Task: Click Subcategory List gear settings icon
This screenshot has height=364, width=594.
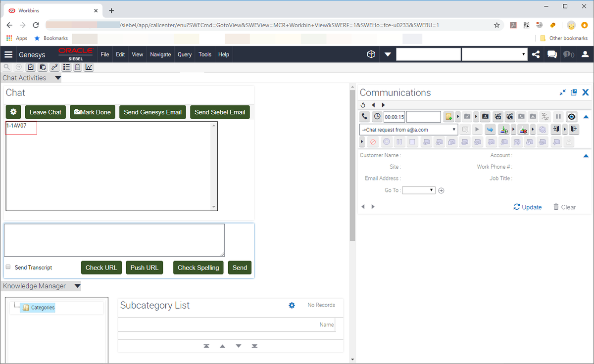Action: 292,305
